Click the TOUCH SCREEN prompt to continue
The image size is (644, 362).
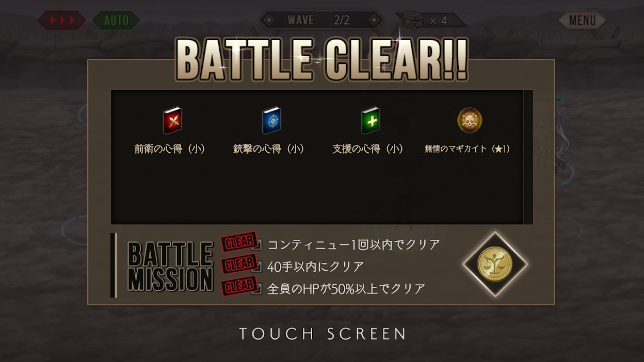coord(323,334)
